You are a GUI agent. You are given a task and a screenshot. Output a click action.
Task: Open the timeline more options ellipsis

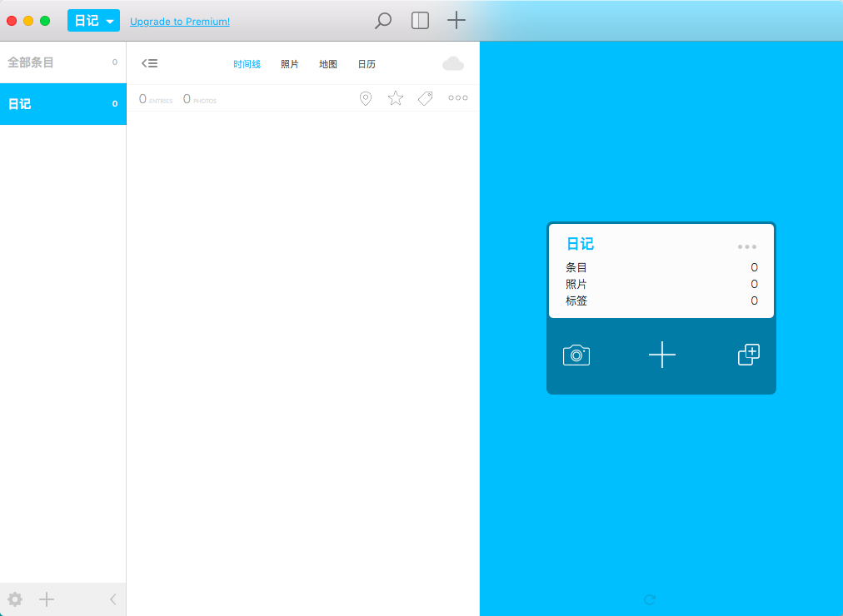point(458,97)
